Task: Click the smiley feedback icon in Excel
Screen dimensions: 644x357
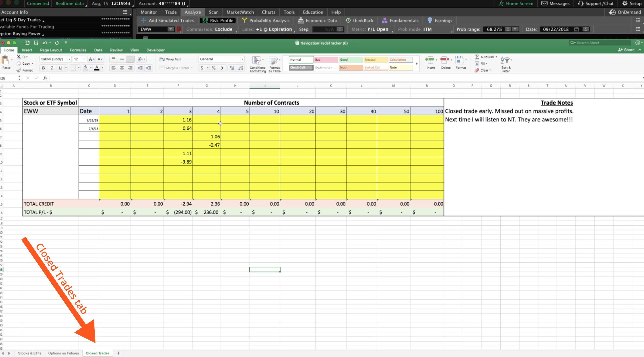Action: [637, 43]
